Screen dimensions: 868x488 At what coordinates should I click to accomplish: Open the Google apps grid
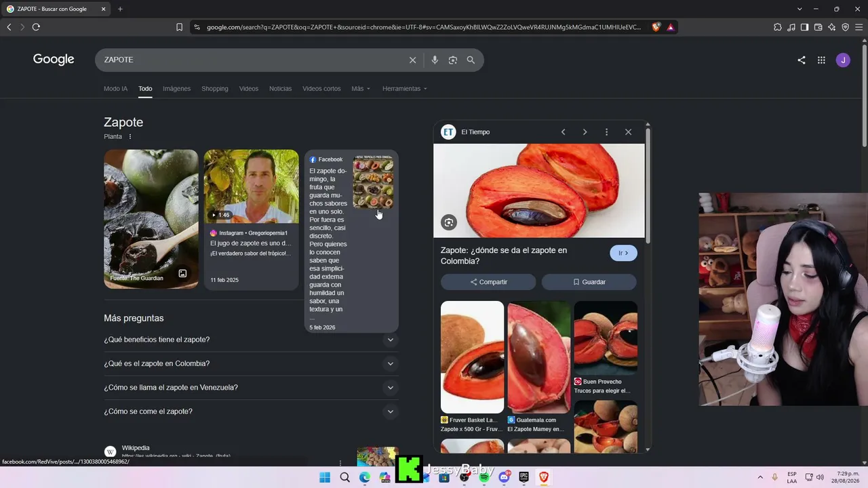point(821,60)
